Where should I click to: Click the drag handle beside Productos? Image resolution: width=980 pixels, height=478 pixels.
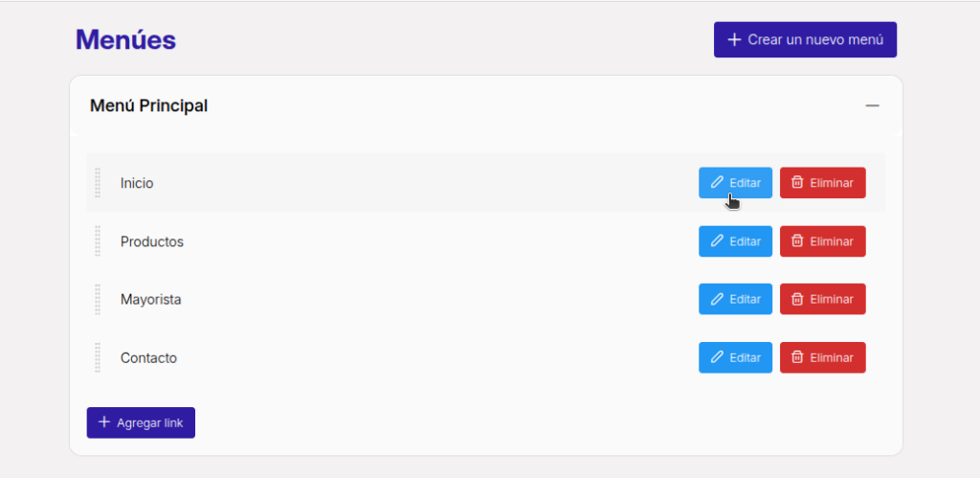(98, 240)
